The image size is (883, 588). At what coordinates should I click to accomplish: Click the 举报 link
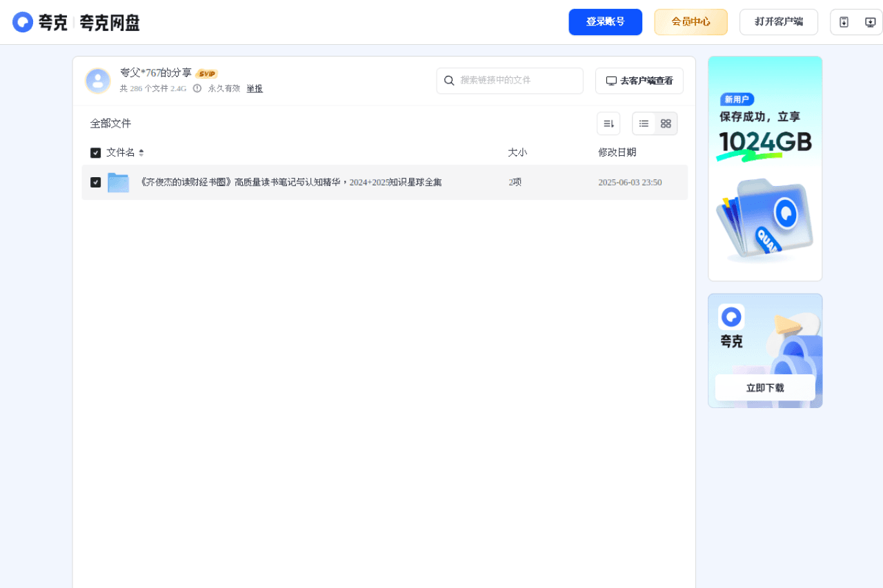click(254, 88)
